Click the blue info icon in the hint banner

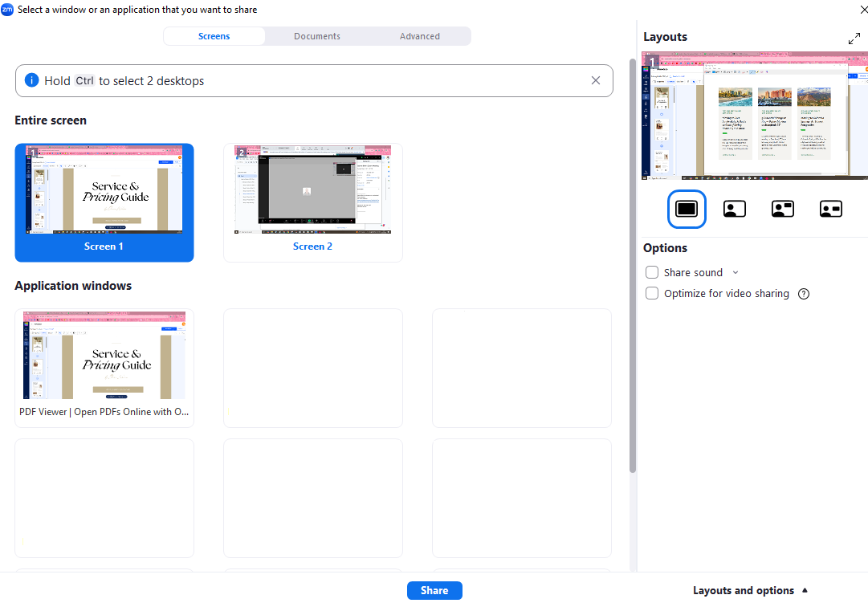(x=31, y=80)
